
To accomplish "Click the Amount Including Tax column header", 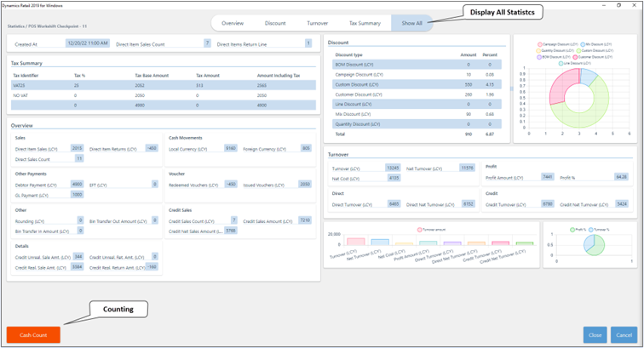I will [279, 76].
